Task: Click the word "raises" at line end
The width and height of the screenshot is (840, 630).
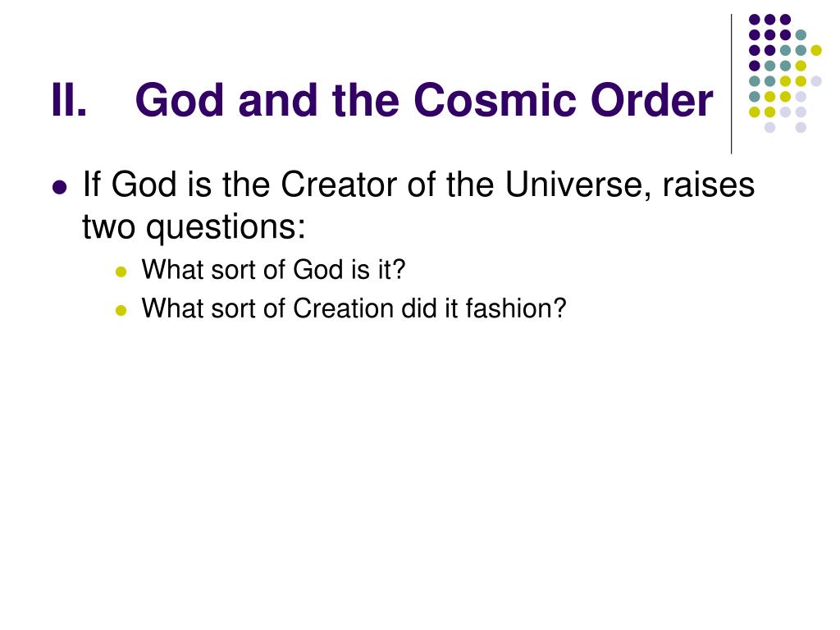Action: 708,185
